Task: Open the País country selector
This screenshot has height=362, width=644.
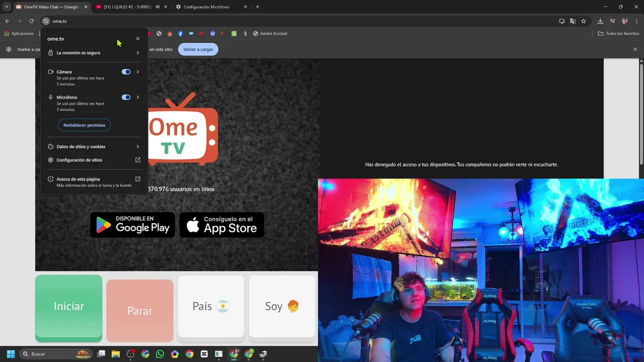Action: point(211,306)
